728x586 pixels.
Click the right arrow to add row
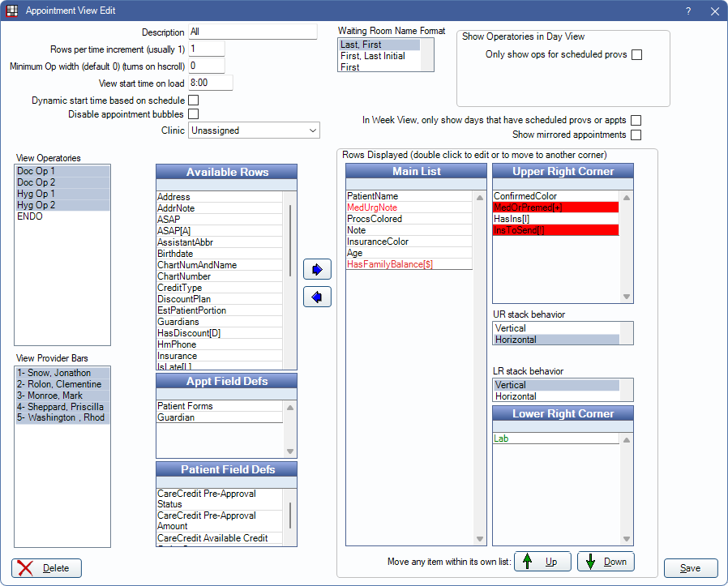[x=317, y=269]
